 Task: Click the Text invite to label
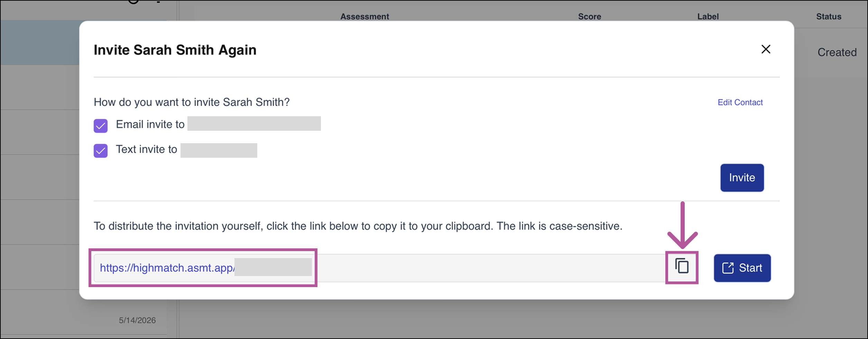(146, 149)
